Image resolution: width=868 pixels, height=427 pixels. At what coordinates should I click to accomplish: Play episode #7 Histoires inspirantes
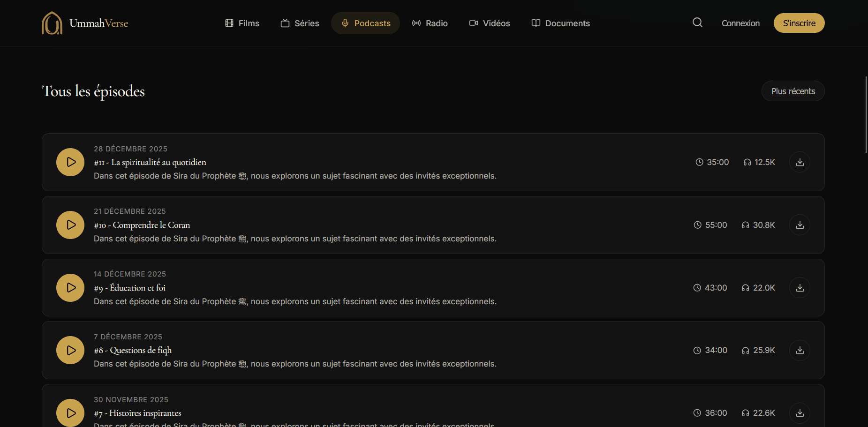coord(70,412)
